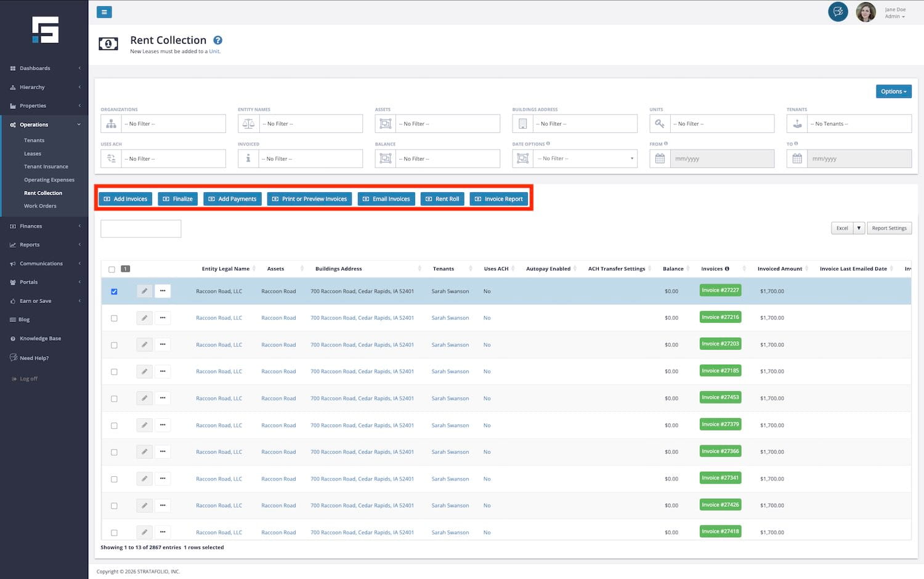The image size is (924, 579).
Task: Click the Stratafolio logo in sidebar
Action: (45, 30)
